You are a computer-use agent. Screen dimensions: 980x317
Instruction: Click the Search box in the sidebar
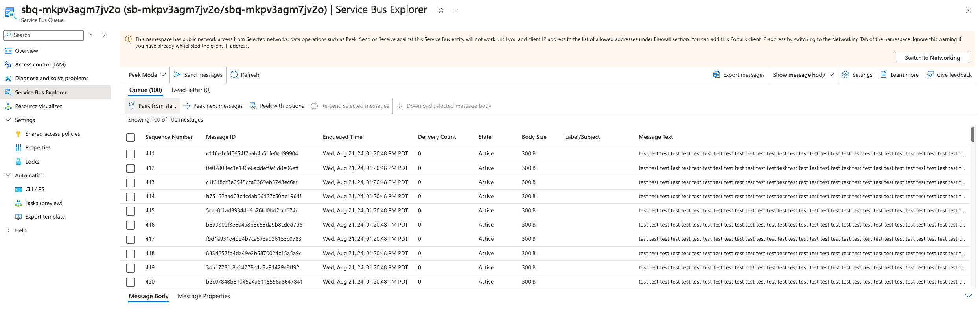(43, 35)
